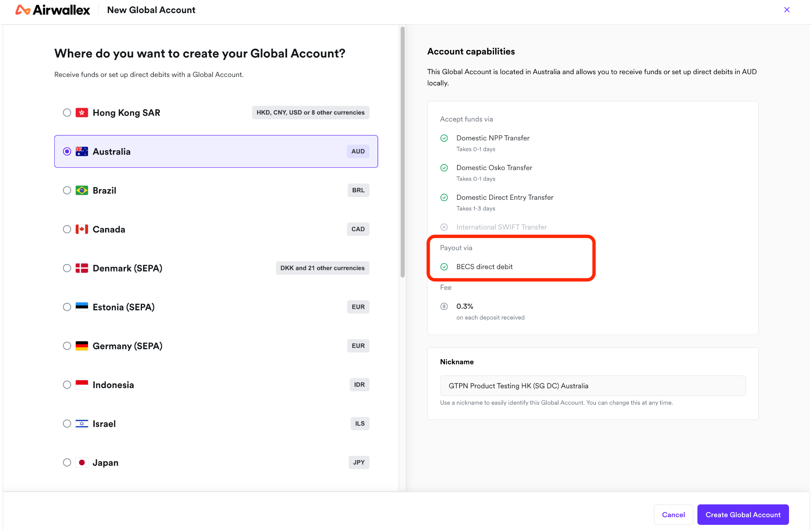812x530 pixels.
Task: Click the Denmark (SEPA) label
Action: point(128,268)
